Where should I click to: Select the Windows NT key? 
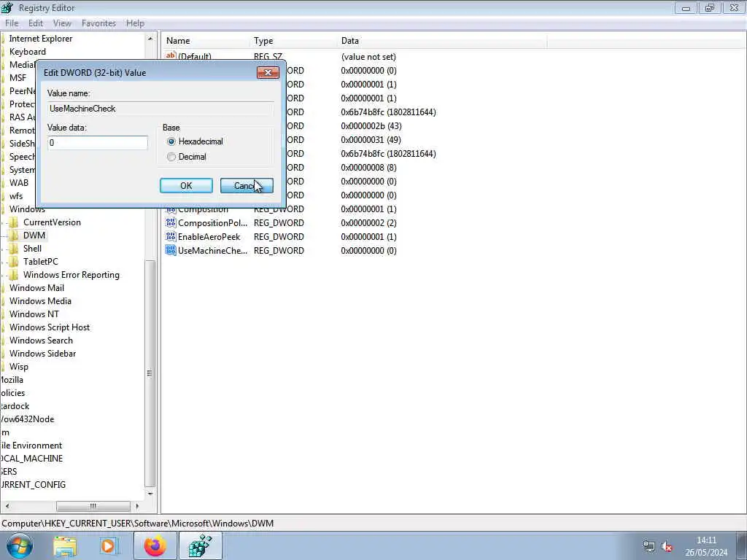pos(34,314)
